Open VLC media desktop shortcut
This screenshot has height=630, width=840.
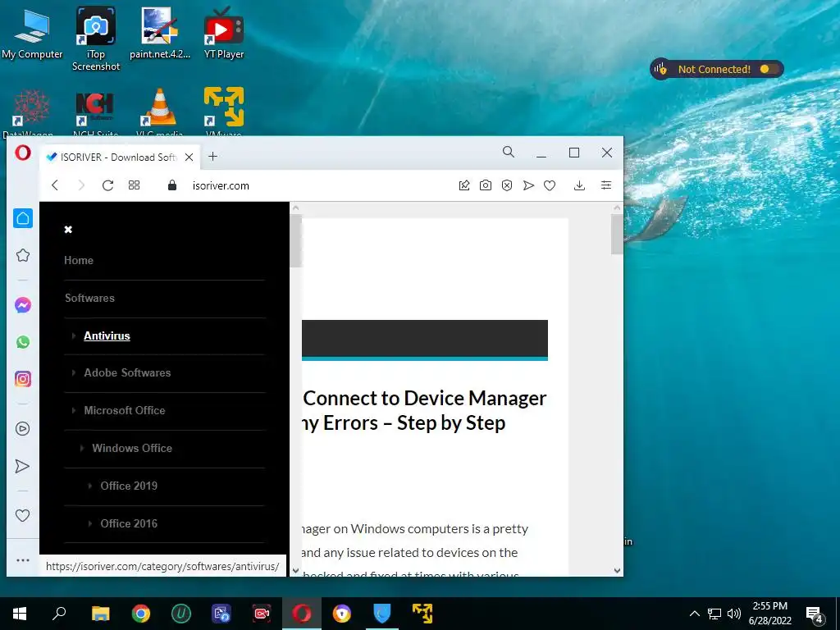[160, 112]
